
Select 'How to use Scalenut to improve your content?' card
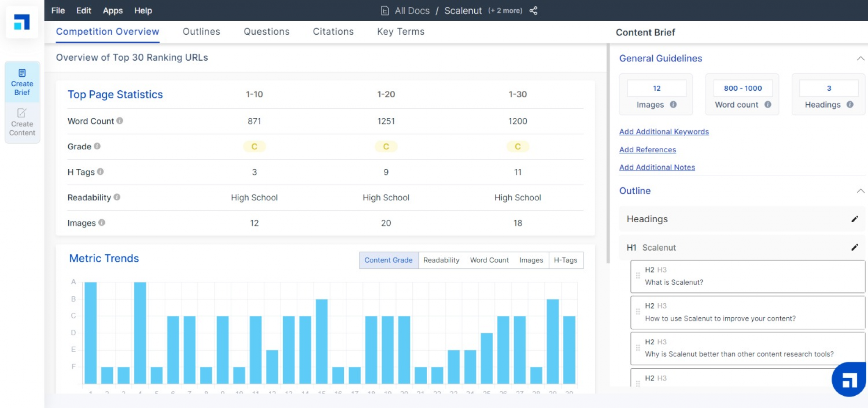click(748, 313)
